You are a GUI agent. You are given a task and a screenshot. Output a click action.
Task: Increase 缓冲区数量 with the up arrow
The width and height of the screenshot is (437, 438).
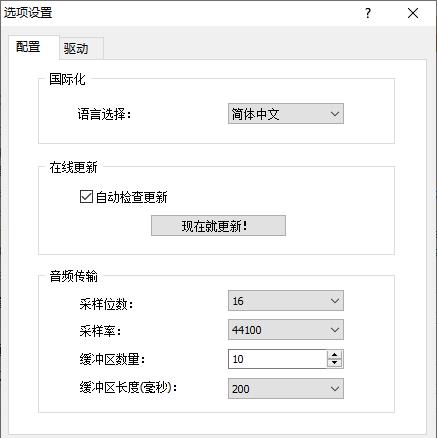pyautogui.click(x=334, y=354)
